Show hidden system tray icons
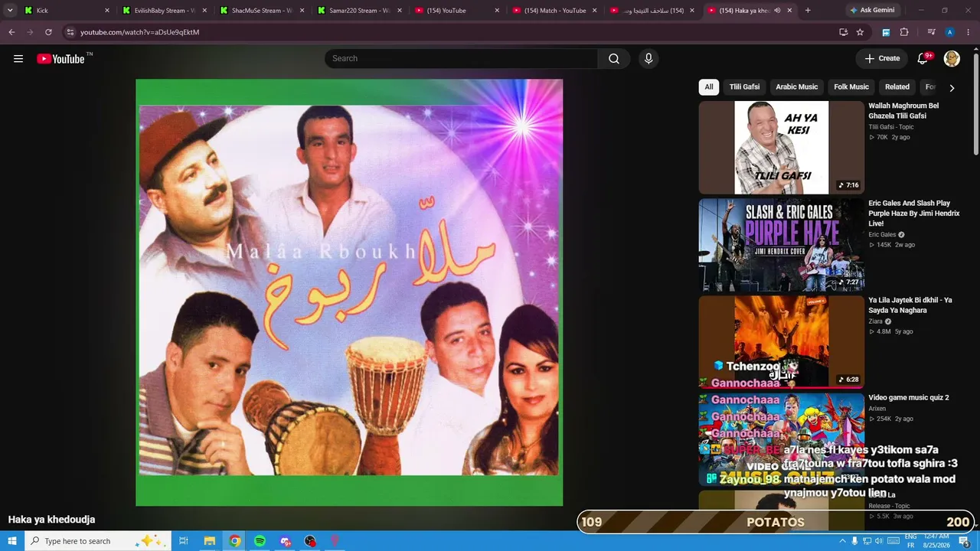 pyautogui.click(x=842, y=541)
